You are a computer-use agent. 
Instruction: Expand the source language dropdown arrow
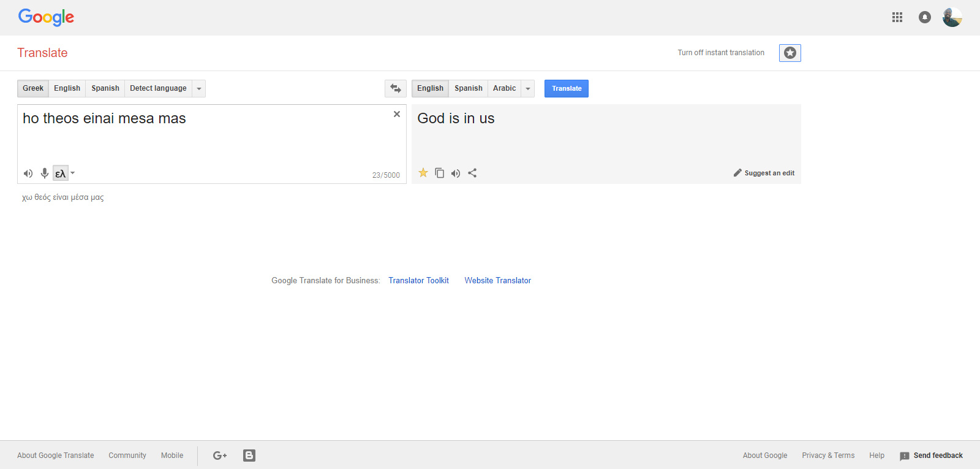click(199, 89)
